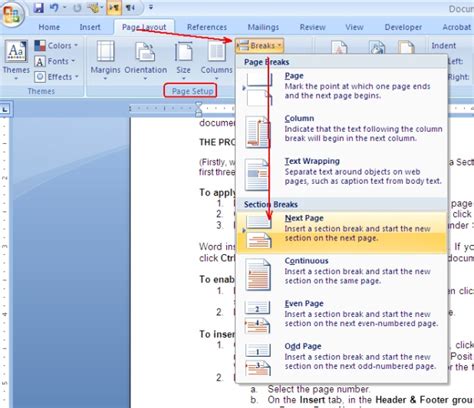Screen dimensions: 474x408
Task: Choose the Column break option
Action: coord(341,131)
